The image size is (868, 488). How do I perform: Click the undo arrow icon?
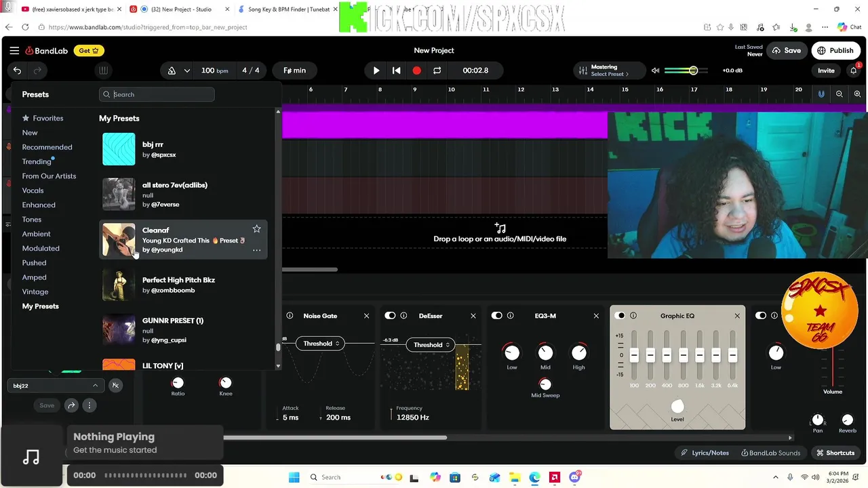(17, 70)
